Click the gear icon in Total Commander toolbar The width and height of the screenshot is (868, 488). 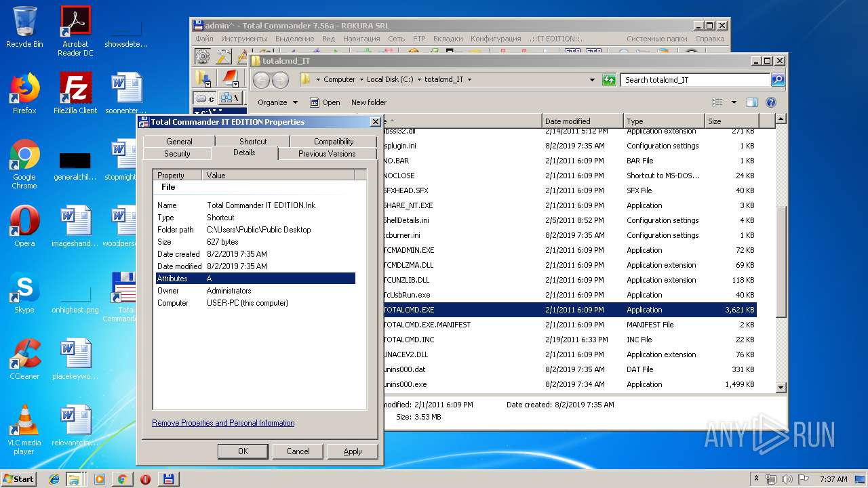click(202, 56)
